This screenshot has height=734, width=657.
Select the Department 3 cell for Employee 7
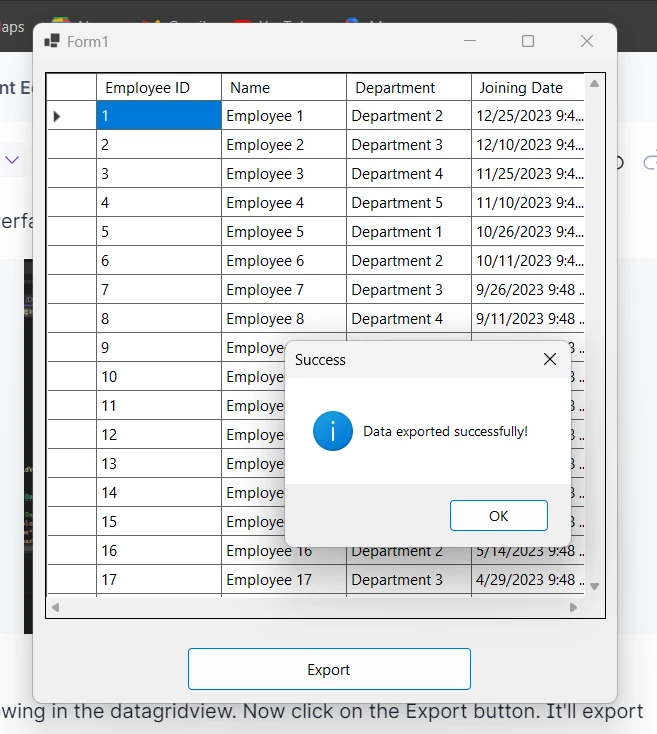[408, 290]
